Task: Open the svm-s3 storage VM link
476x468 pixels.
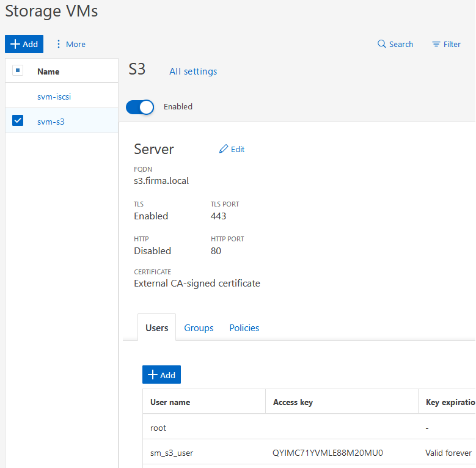Action: [51, 122]
